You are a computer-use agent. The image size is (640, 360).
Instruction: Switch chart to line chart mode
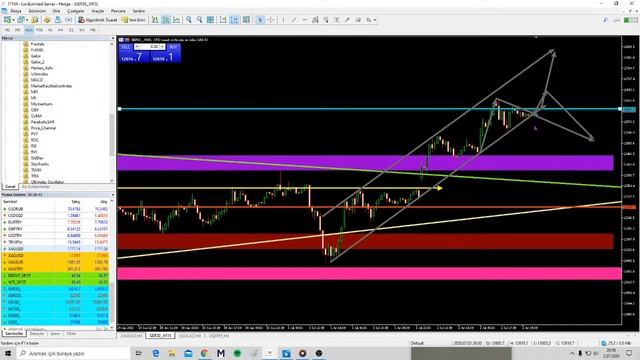pos(176,20)
